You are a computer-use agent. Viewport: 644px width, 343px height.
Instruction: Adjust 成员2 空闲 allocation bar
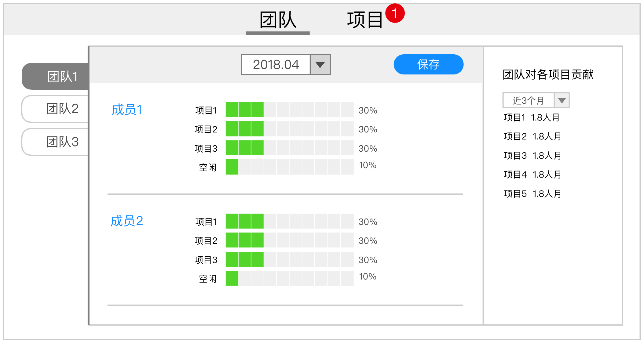pyautogui.click(x=289, y=278)
